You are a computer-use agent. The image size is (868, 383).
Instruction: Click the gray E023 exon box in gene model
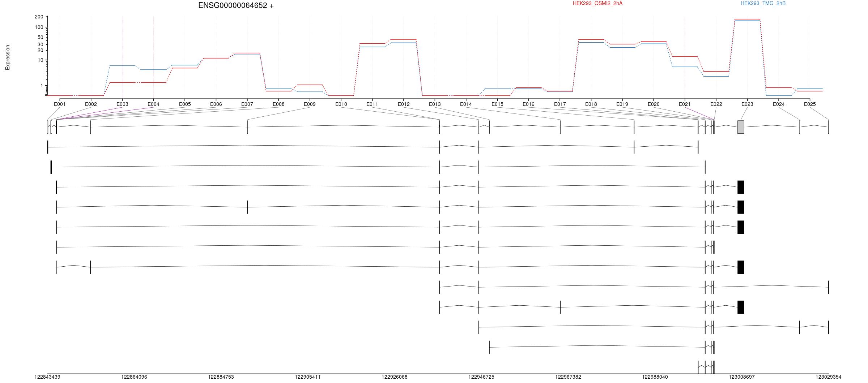pyautogui.click(x=741, y=127)
